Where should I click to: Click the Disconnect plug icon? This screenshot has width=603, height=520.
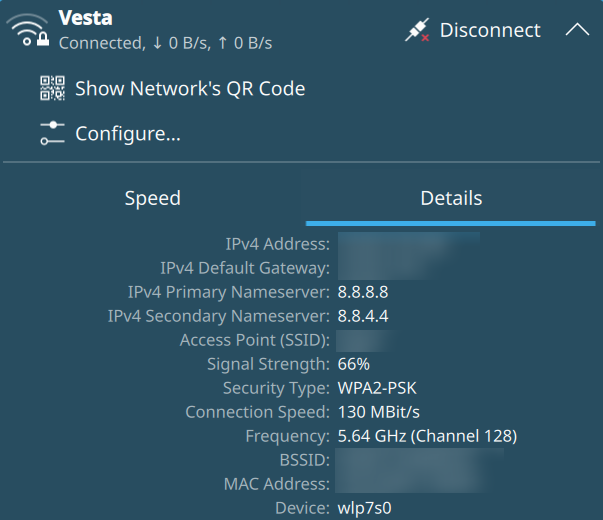418,30
